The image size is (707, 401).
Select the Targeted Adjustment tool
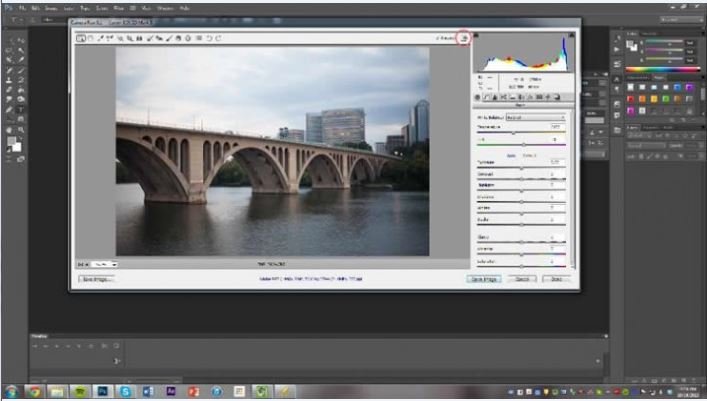click(x=120, y=38)
